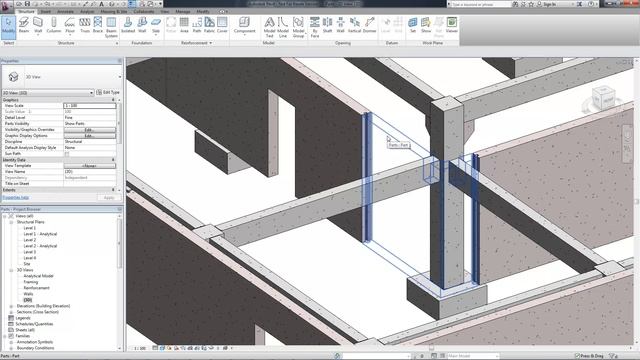This screenshot has width=640, height=360.
Task: Open the Annotate ribbon tab
Action: pos(65,11)
